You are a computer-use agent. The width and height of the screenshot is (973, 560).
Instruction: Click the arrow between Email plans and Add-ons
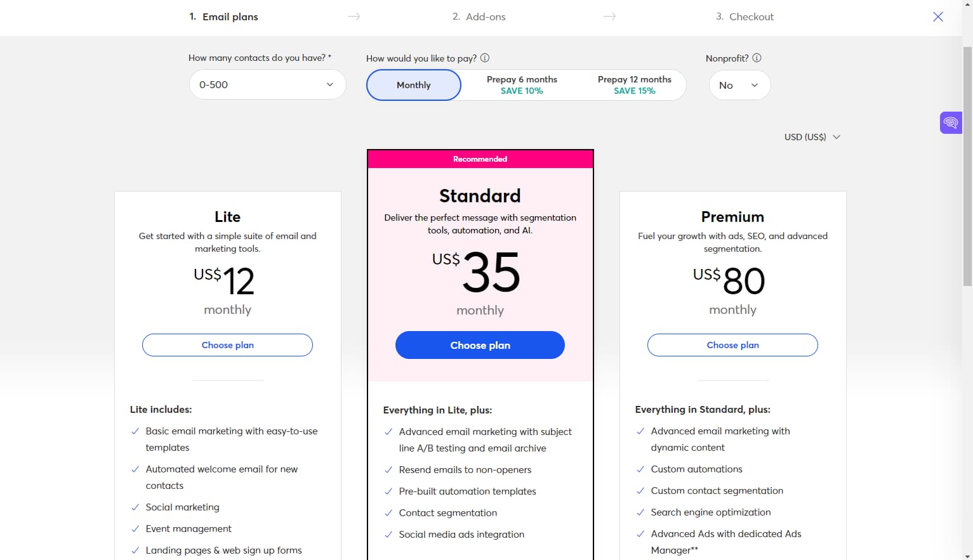point(354,16)
